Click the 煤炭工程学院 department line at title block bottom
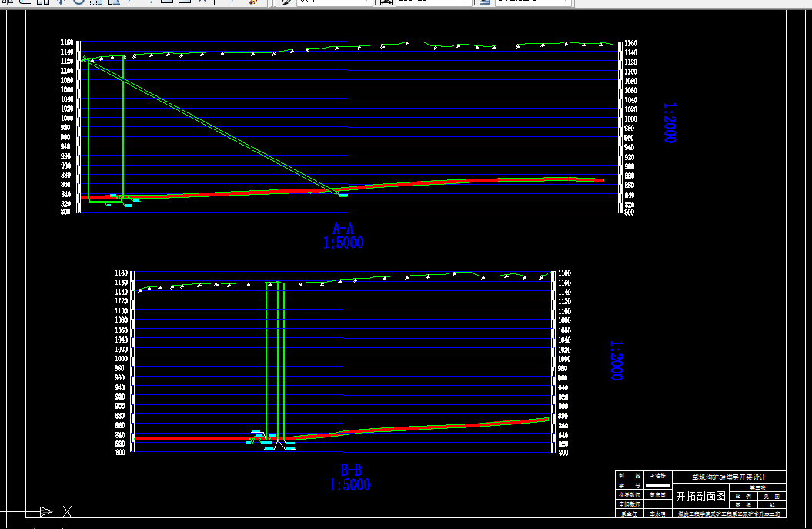The width and height of the screenshot is (812, 529). coord(729,514)
